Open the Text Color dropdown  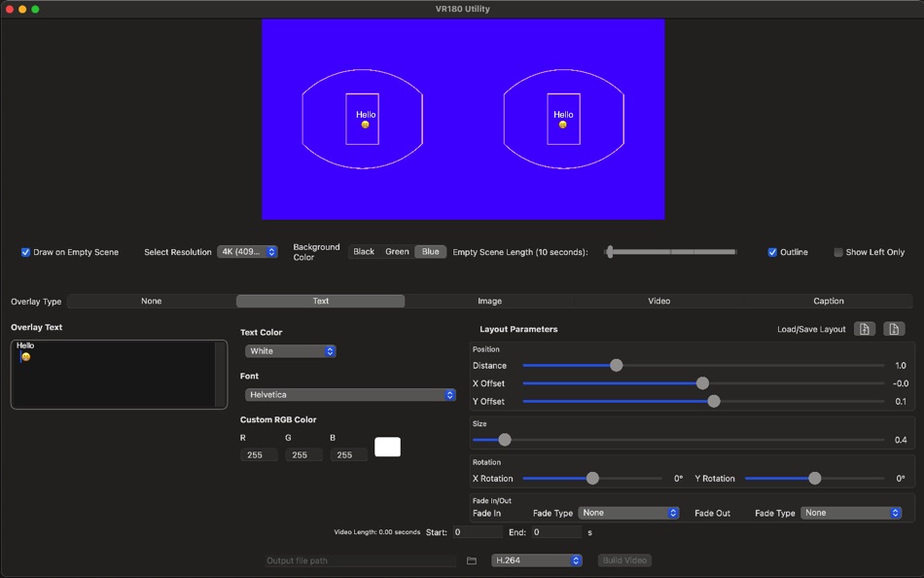pyautogui.click(x=291, y=351)
